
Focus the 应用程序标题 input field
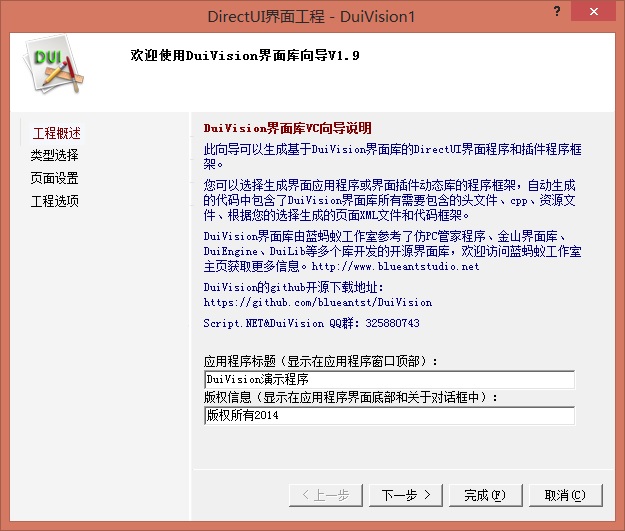pyautogui.click(x=389, y=380)
